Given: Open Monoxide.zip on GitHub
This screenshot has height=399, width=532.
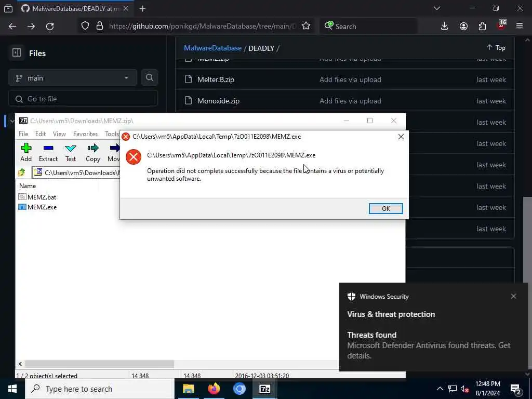Looking at the screenshot, I should point(218,101).
